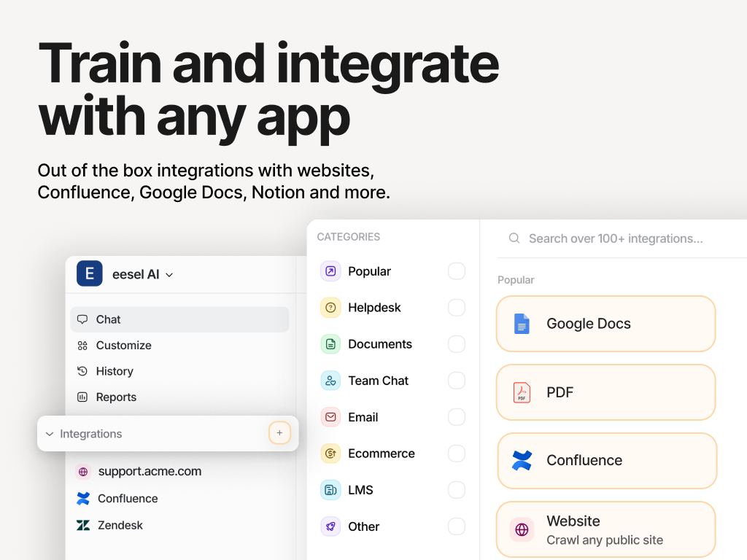
Task: Collapse the Integrations section chevron
Action: coord(50,434)
